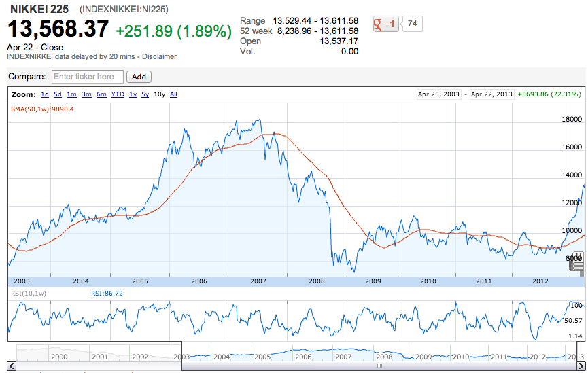Click the overview strip at 2002
The height and width of the screenshot is (373, 588).
(140, 357)
